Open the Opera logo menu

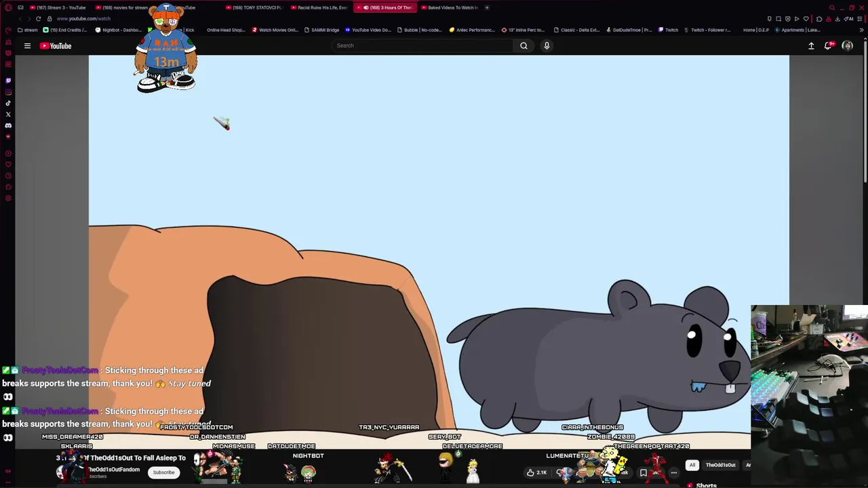pos(8,7)
